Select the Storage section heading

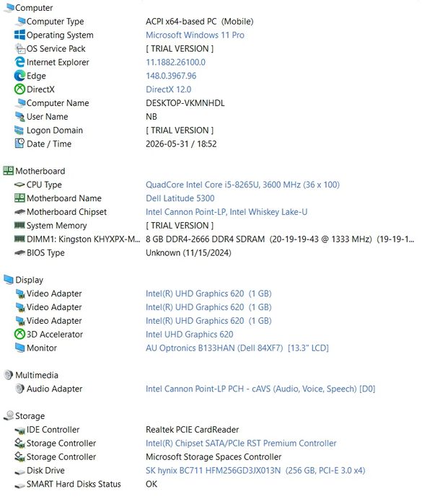(30, 416)
